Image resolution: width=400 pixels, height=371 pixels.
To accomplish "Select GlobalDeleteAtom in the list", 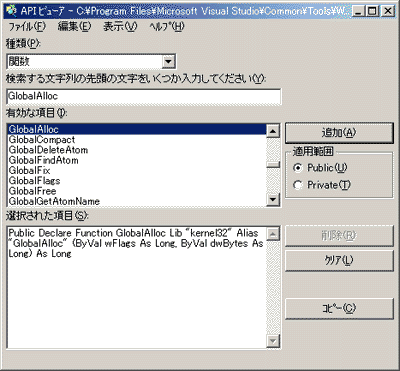I will [137, 150].
